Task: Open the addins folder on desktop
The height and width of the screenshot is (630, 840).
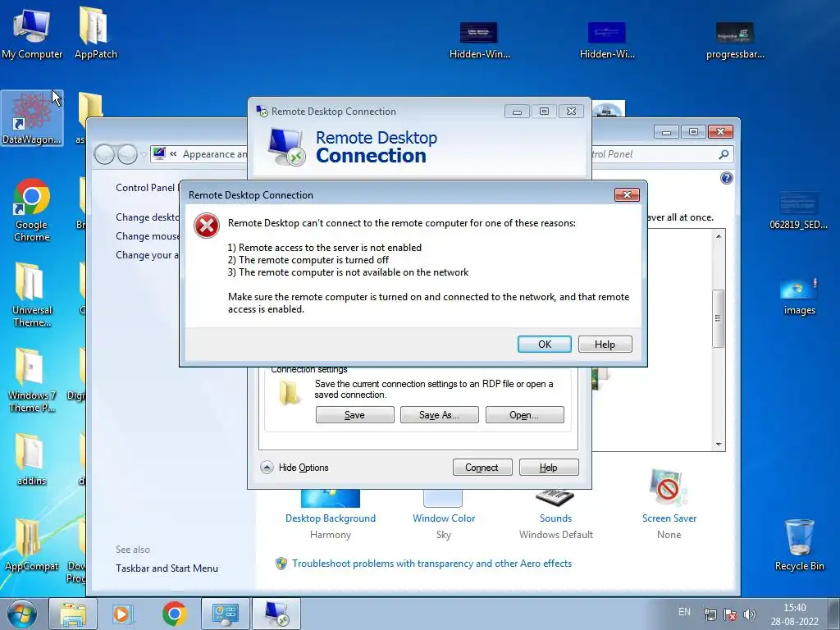Action: [x=32, y=459]
